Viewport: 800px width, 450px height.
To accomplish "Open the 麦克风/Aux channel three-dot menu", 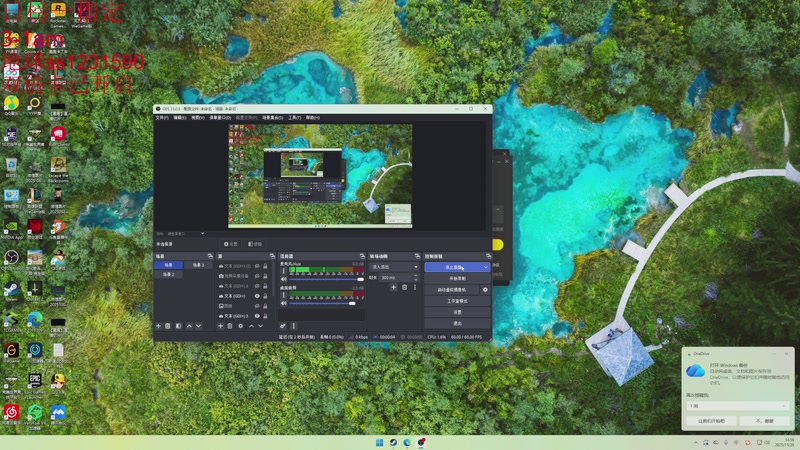I will point(284,272).
